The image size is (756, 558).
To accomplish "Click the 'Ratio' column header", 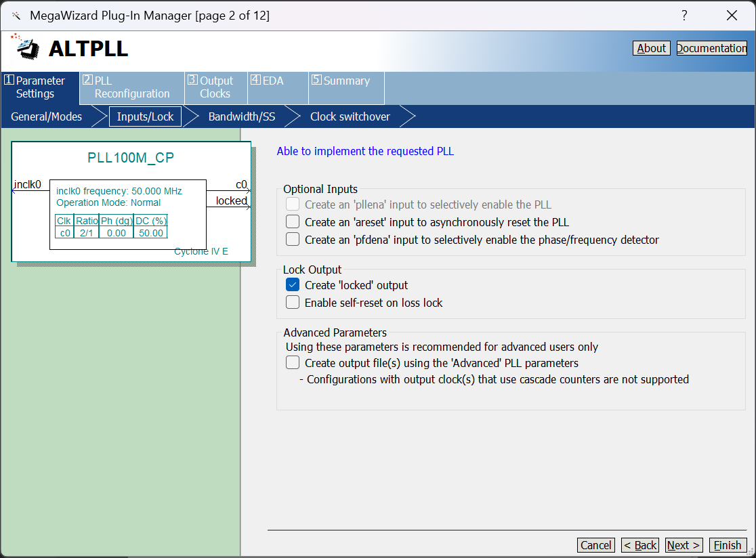I will click(x=87, y=221).
